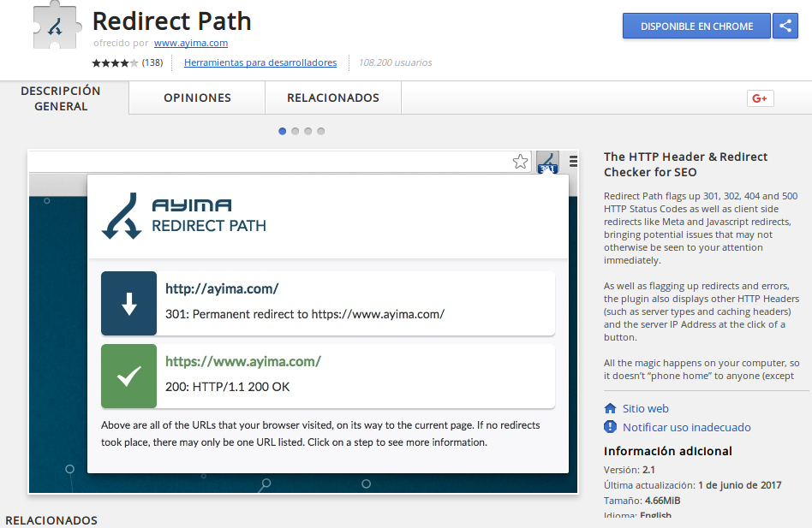Viewport: 812px width, 528px height.
Task: Click the home icon beside Sitio web
Action: click(x=610, y=408)
